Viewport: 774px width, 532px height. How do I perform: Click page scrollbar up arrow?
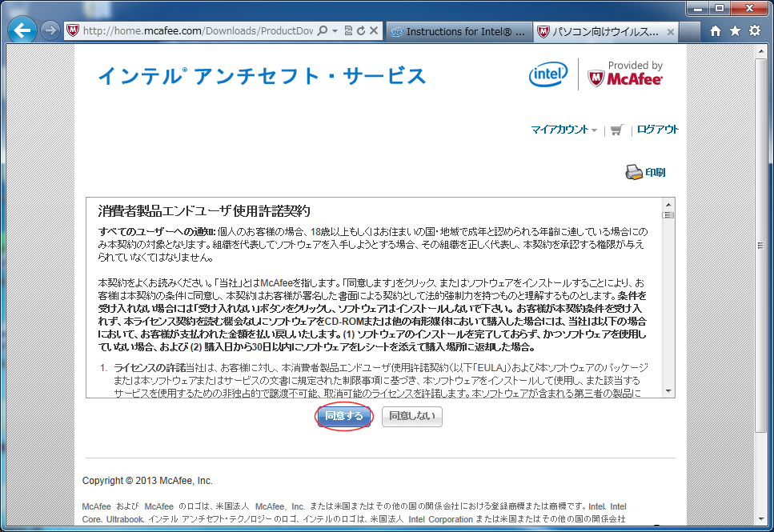(760, 51)
